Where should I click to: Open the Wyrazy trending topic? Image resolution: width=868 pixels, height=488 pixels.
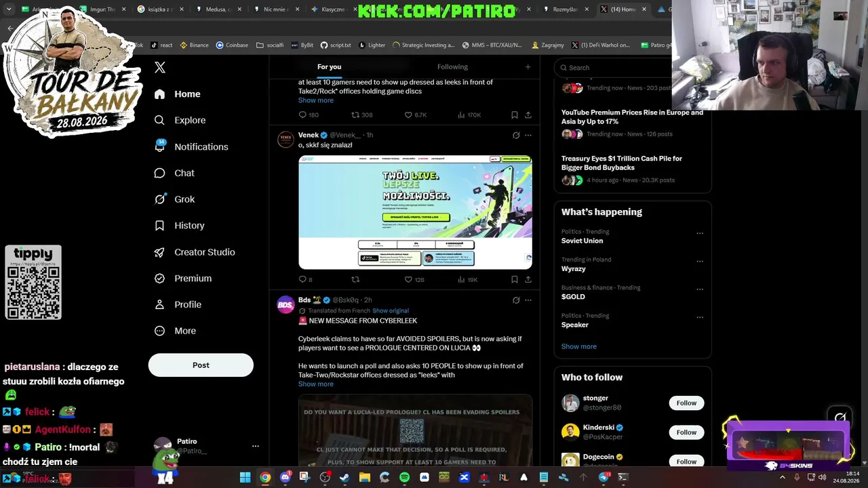574,269
